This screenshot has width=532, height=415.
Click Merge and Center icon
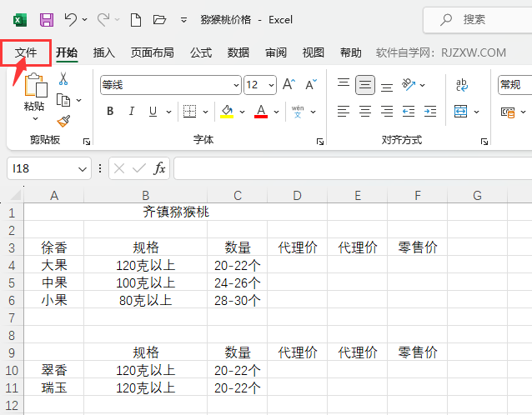click(460, 111)
